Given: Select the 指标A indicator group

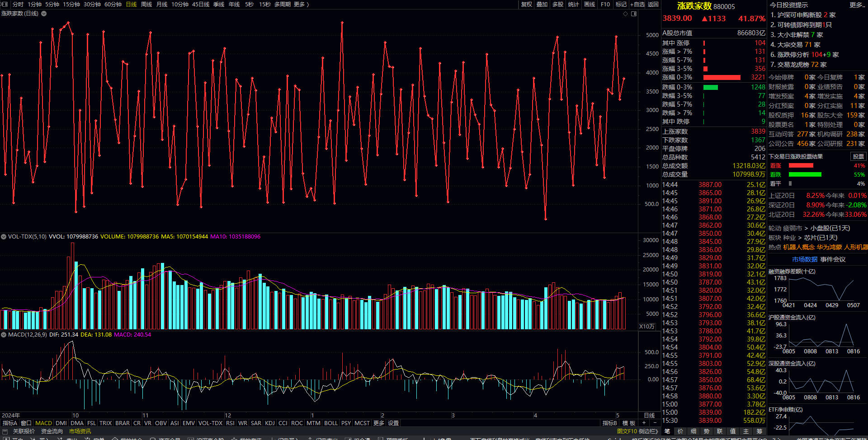Looking at the screenshot, I should [x=10, y=423].
